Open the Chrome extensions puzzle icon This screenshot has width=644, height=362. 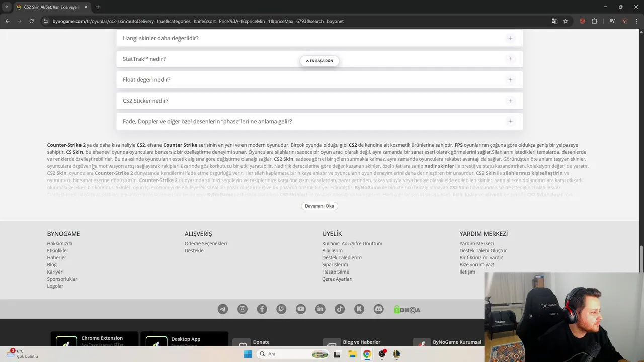(595, 21)
